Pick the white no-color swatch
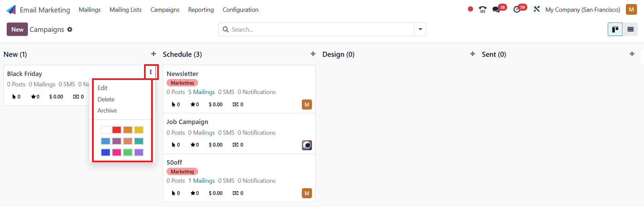Image resolution: width=644 pixels, height=207 pixels. (x=105, y=130)
